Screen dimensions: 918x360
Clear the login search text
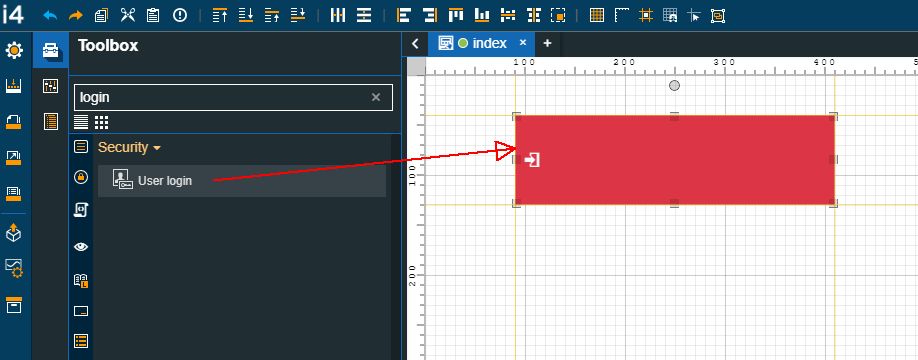(x=376, y=97)
